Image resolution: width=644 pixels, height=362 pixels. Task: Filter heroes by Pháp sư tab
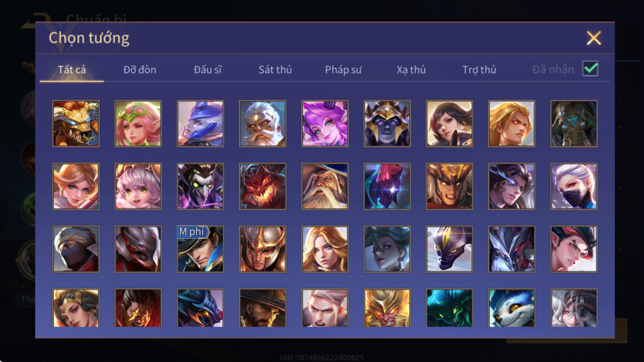343,70
